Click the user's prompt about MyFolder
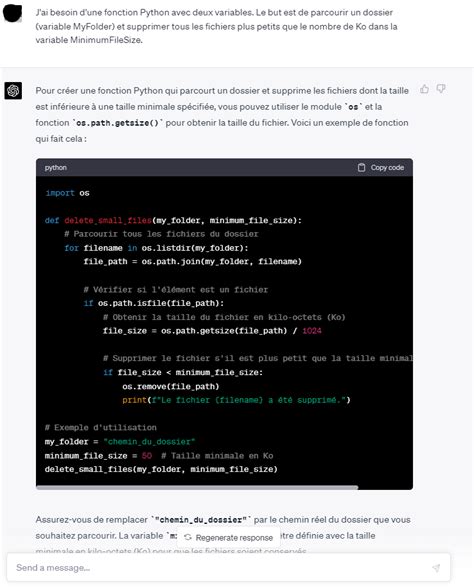The height and width of the screenshot is (588, 474). (x=216, y=26)
